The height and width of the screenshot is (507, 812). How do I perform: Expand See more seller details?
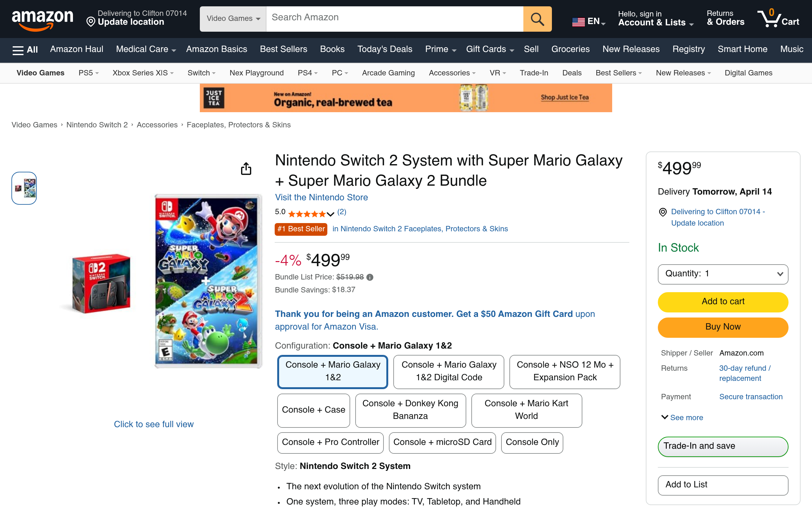pyautogui.click(x=682, y=417)
